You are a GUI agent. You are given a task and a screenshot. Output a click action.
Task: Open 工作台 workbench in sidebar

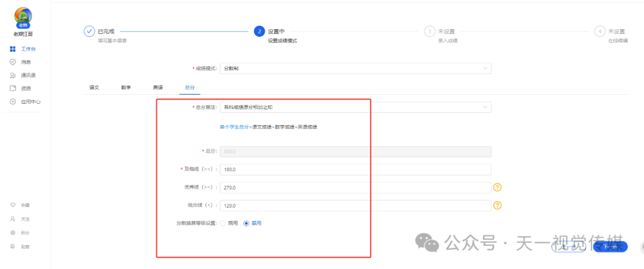(x=23, y=49)
